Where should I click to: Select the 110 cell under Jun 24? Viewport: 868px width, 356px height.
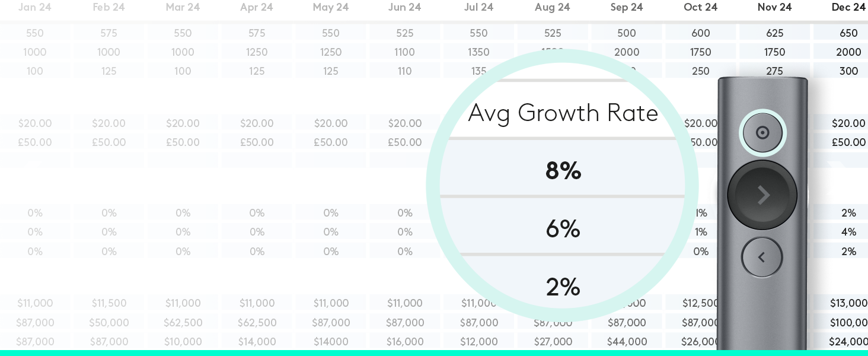click(x=404, y=71)
